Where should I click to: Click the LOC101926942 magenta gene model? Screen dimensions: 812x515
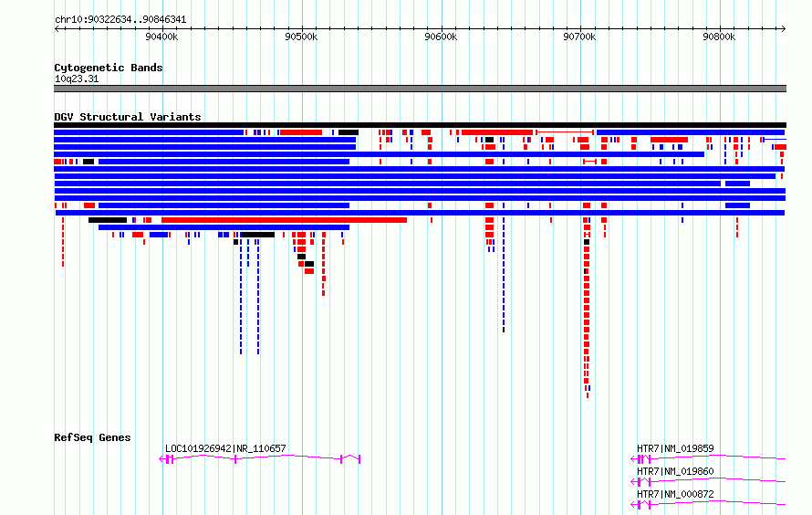[259, 459]
